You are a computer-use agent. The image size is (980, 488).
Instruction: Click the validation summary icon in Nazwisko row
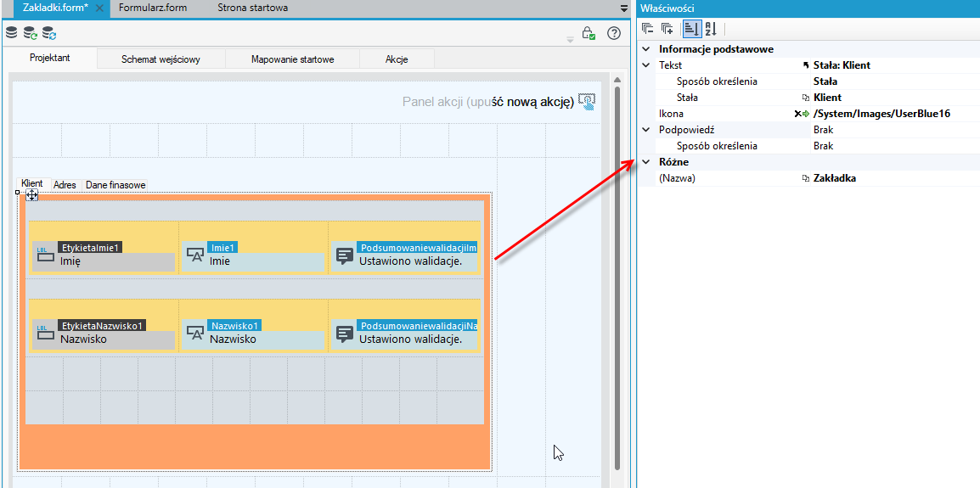click(x=345, y=333)
